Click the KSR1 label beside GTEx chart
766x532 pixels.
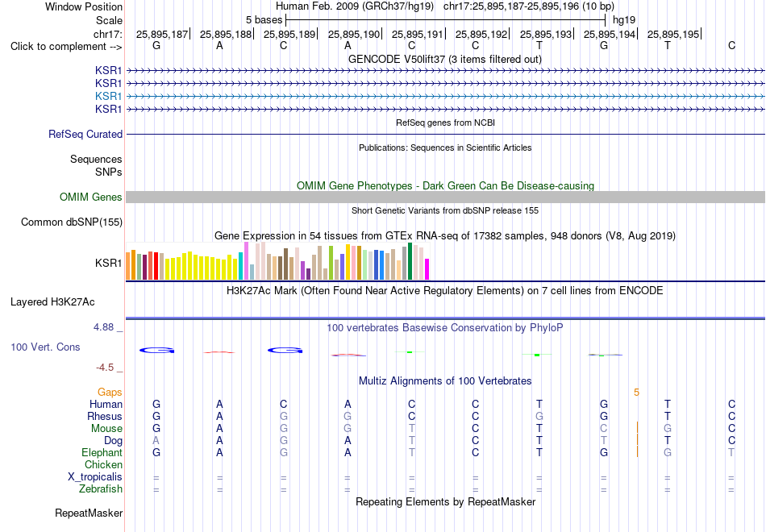pyautogui.click(x=109, y=263)
